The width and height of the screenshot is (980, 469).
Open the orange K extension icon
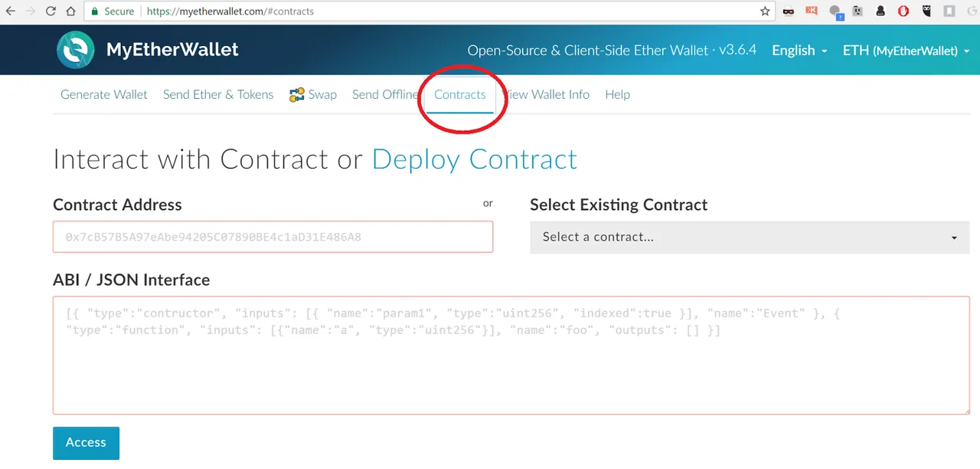(x=812, y=11)
